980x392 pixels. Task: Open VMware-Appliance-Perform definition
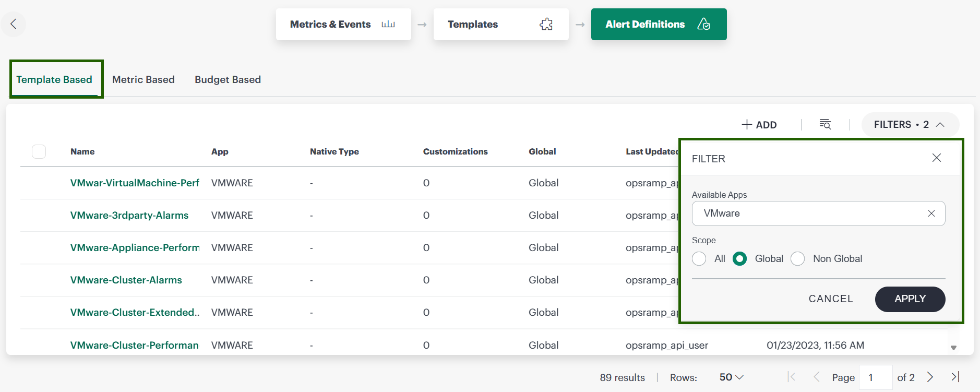point(135,247)
